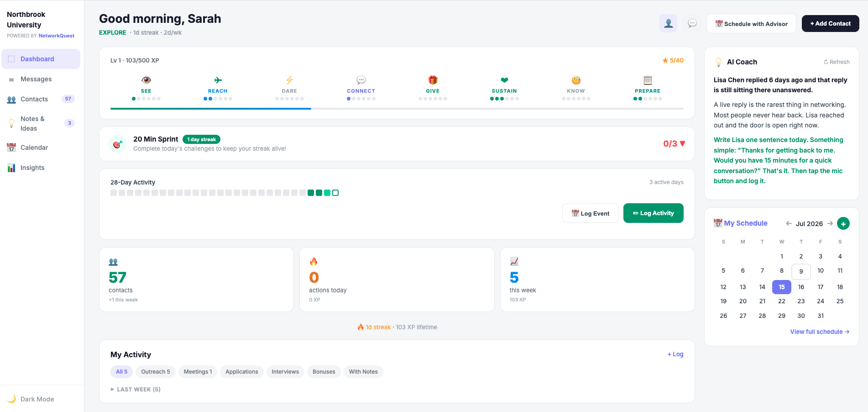Click the Notes & Ideas 3 badge

point(69,123)
